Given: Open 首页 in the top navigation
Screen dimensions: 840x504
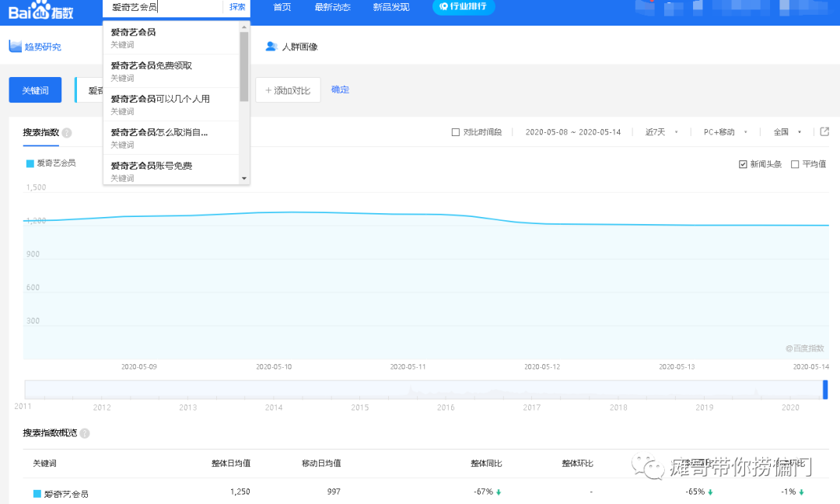Looking at the screenshot, I should [282, 7].
